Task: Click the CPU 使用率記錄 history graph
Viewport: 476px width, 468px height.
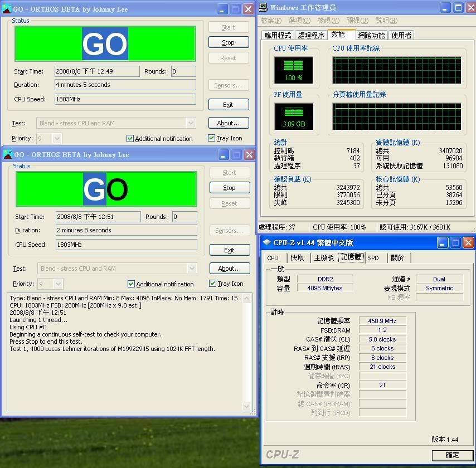Action: click(x=397, y=70)
